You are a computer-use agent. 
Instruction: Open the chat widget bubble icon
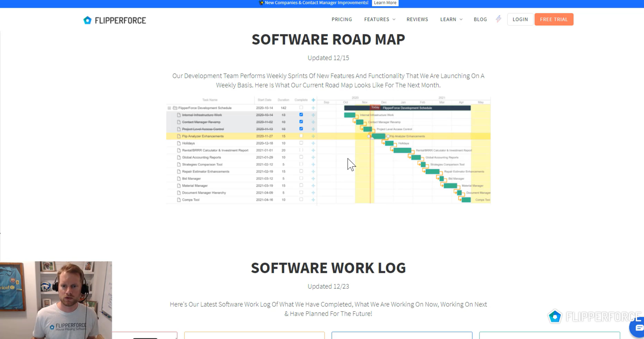coord(639,327)
